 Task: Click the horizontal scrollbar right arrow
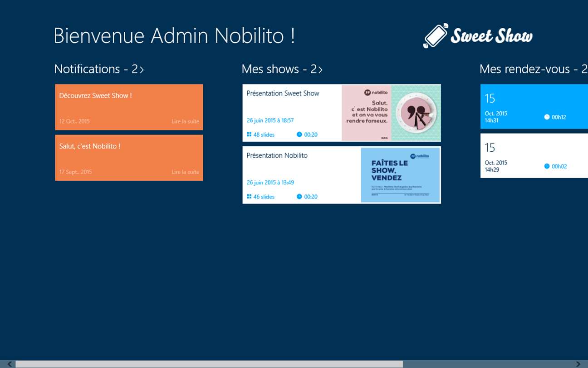(x=578, y=364)
